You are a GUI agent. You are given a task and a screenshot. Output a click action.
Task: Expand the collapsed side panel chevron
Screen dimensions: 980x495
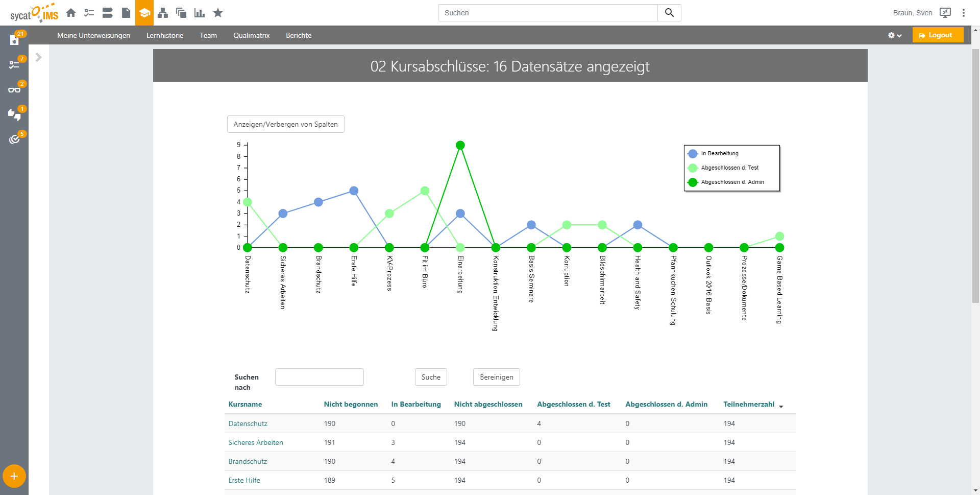coord(38,57)
